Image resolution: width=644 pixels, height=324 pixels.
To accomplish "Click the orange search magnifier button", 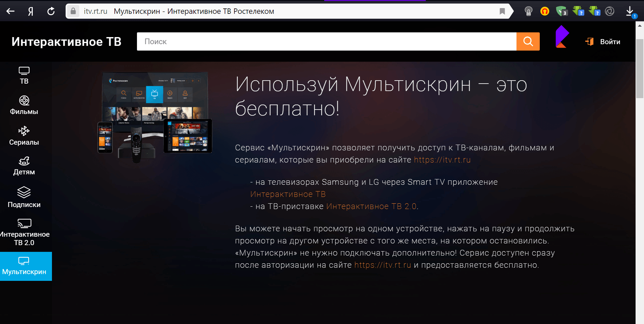I will click(528, 41).
